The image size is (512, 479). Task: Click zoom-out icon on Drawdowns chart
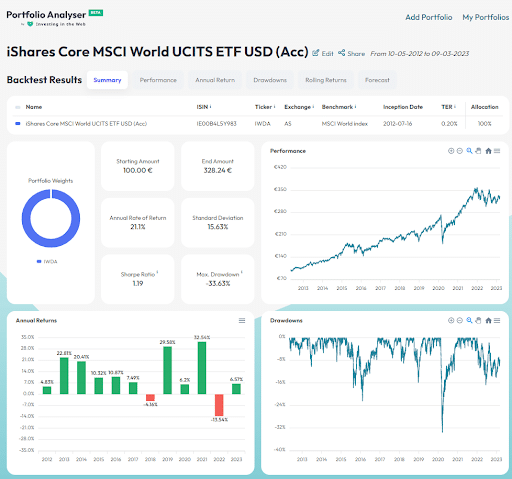(x=460, y=320)
